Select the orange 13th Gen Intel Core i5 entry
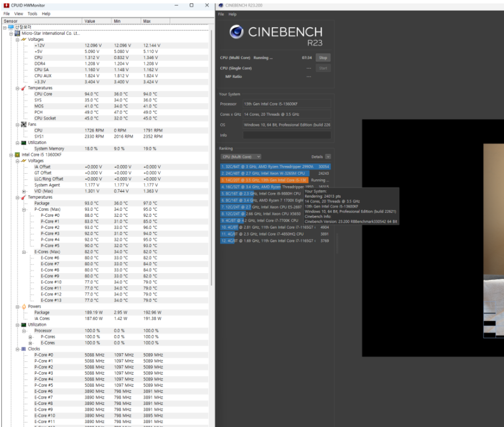The image size is (504, 427). 275,180
